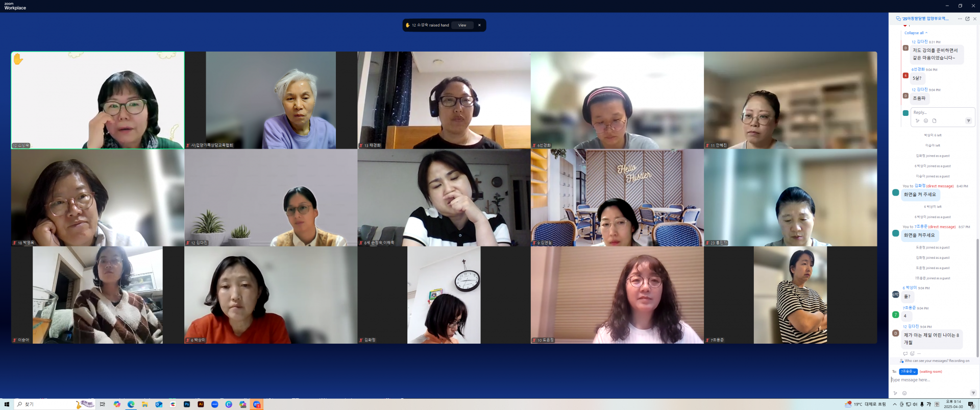Open the formatting tool for the main message box
This screenshot has width=980, height=410.
(x=895, y=393)
